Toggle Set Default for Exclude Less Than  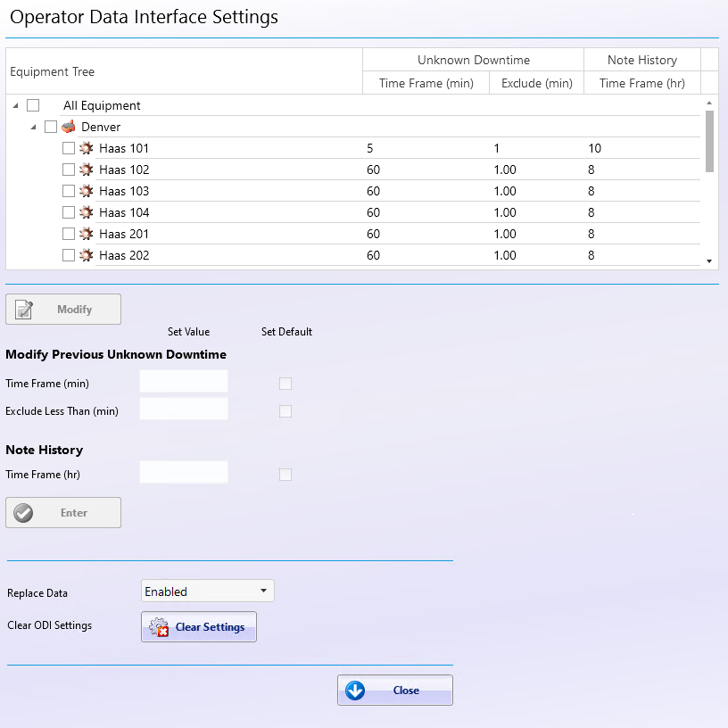285,411
